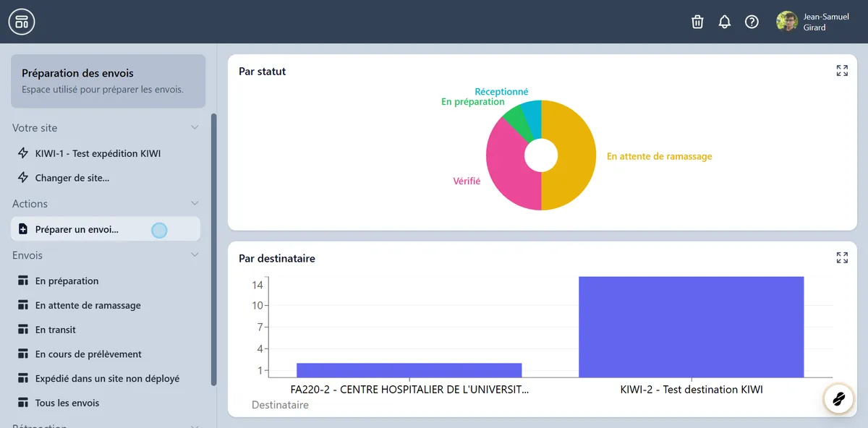Image resolution: width=868 pixels, height=428 pixels.
Task: Open the help question mark icon
Action: (752, 22)
